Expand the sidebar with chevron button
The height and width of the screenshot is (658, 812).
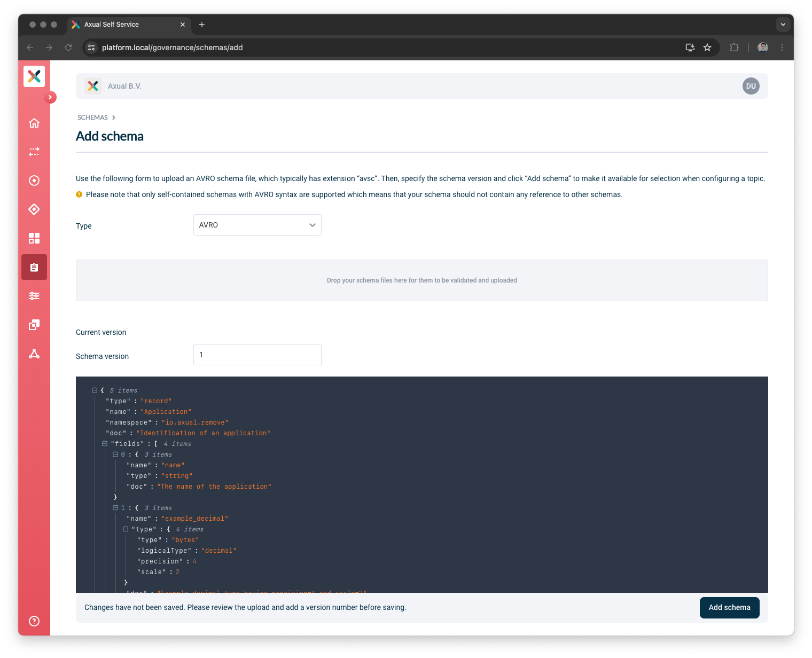point(50,97)
